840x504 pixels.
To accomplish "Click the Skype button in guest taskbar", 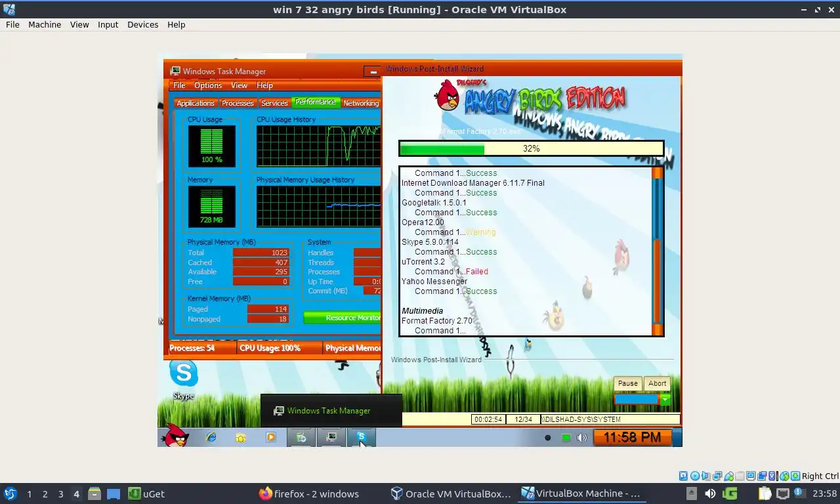I will pyautogui.click(x=361, y=437).
